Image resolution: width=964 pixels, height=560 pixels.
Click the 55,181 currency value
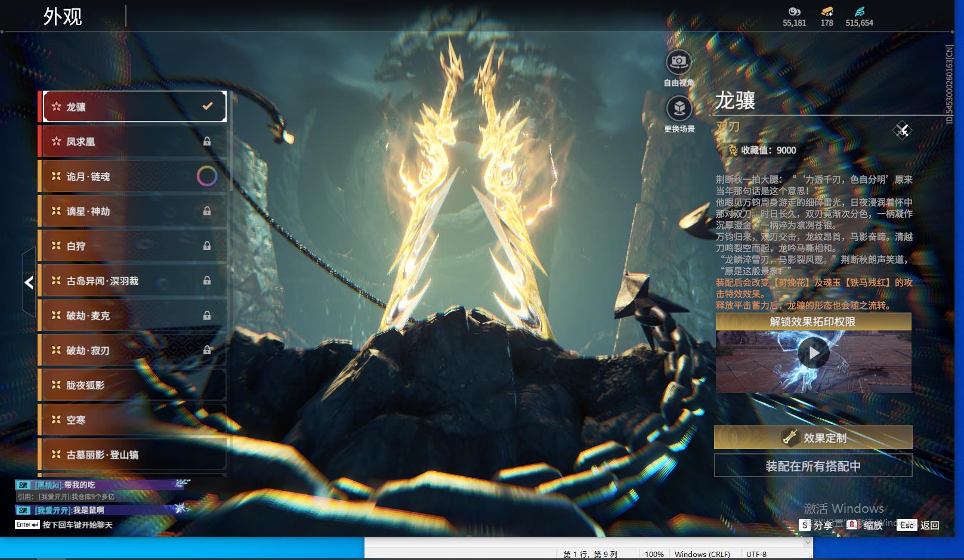[794, 23]
